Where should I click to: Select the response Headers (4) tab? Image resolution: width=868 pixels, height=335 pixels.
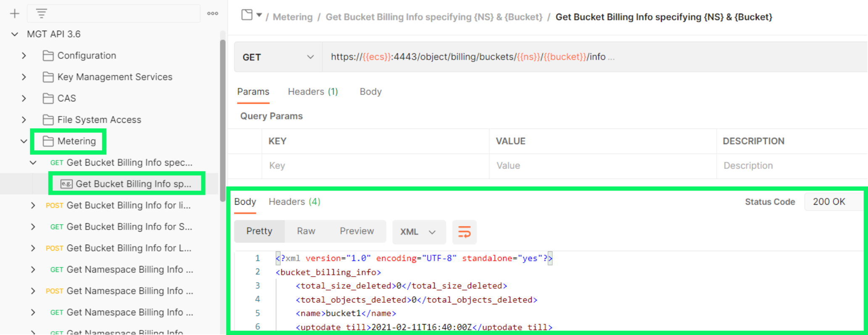294,202
